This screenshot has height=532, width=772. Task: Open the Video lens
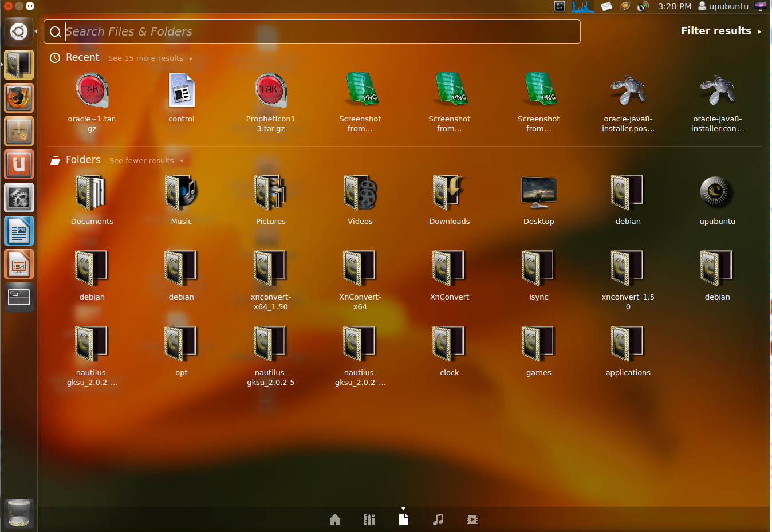pyautogui.click(x=472, y=519)
